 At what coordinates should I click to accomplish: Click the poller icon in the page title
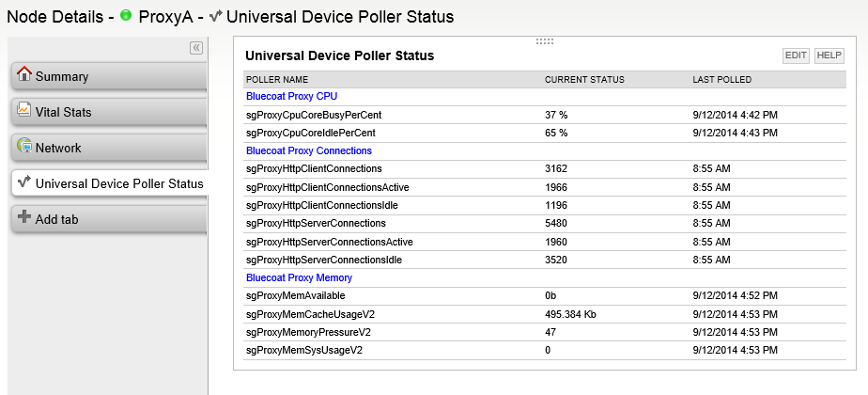click(216, 16)
